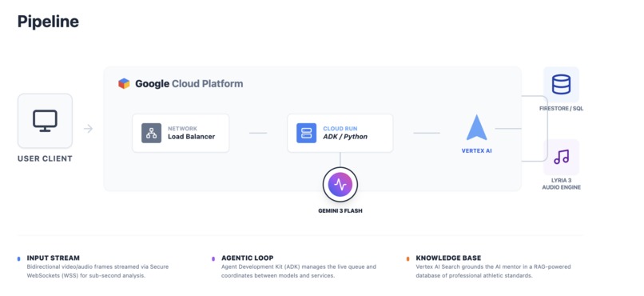644x296 pixels.
Task: Click the purple Agentic Loop bullet marker
Action: click(213, 259)
